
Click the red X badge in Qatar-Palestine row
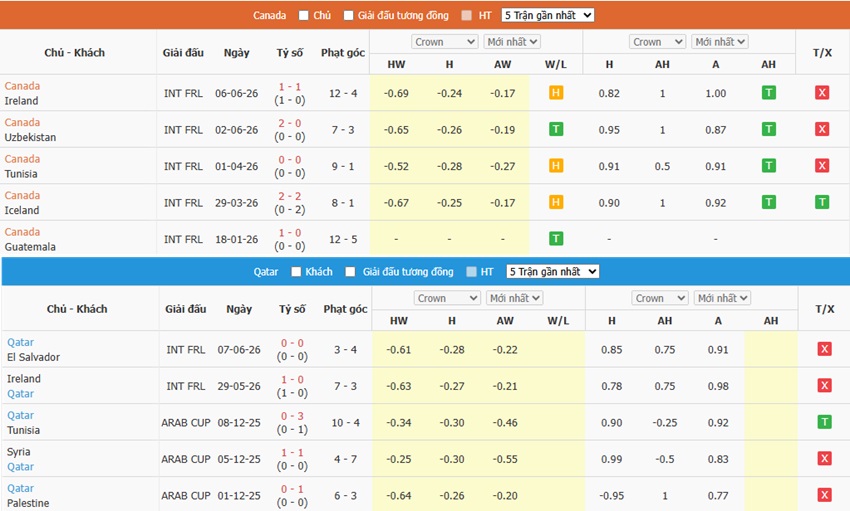pyautogui.click(x=825, y=495)
